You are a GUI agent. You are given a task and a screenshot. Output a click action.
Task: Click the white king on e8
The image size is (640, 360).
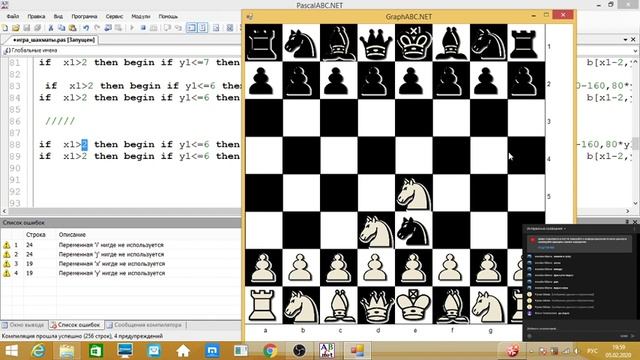click(x=413, y=305)
